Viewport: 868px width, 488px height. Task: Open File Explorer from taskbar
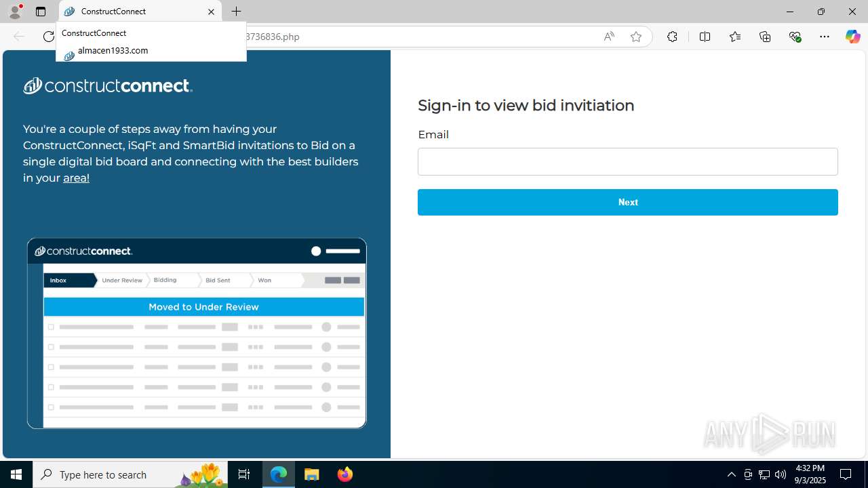[x=312, y=474]
